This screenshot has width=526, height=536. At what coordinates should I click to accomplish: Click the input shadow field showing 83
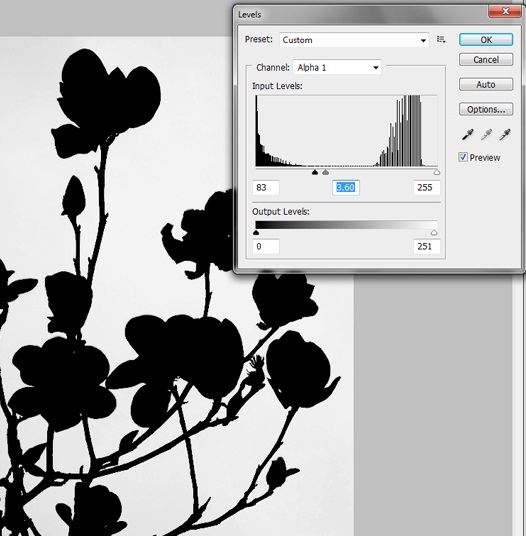[x=266, y=188]
